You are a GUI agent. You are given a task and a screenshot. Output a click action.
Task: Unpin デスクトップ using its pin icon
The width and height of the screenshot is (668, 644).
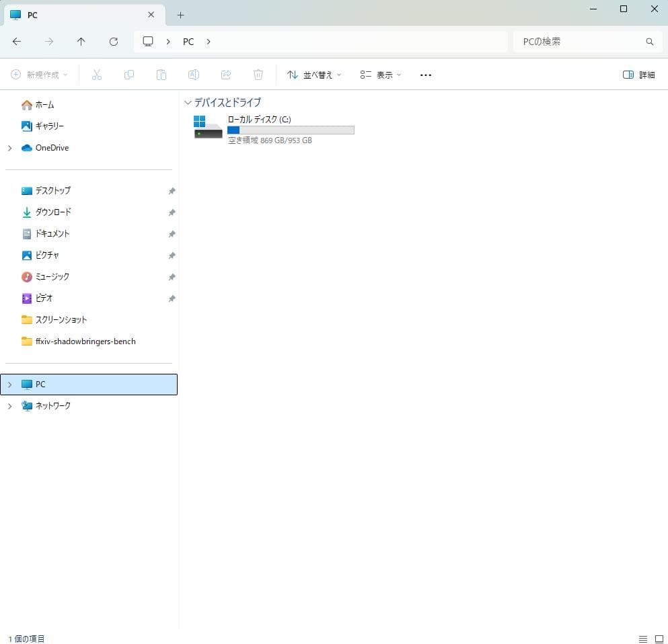coord(172,191)
